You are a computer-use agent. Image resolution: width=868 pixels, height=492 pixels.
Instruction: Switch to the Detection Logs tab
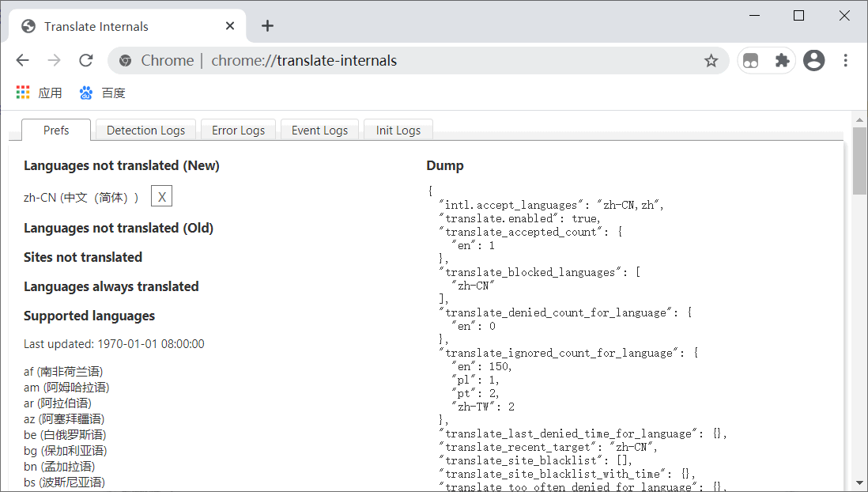145,130
